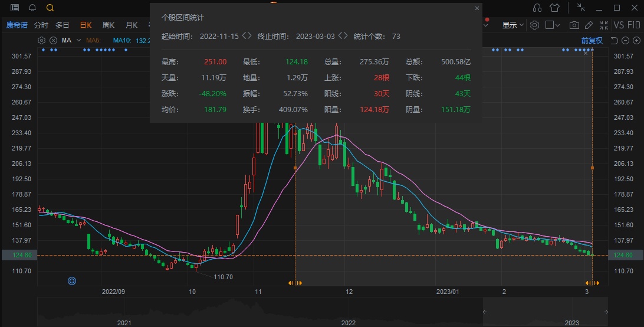Click the 总额 value 500.58亿
644x327 pixels.
coord(456,62)
